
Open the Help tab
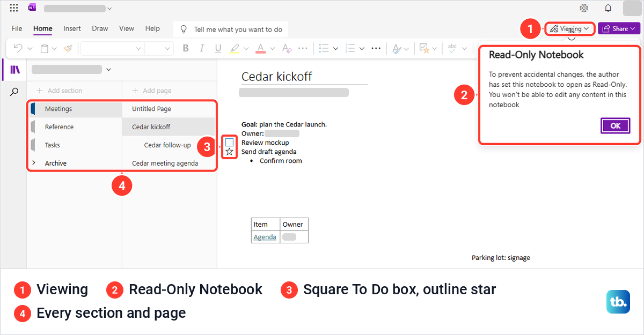click(x=152, y=28)
